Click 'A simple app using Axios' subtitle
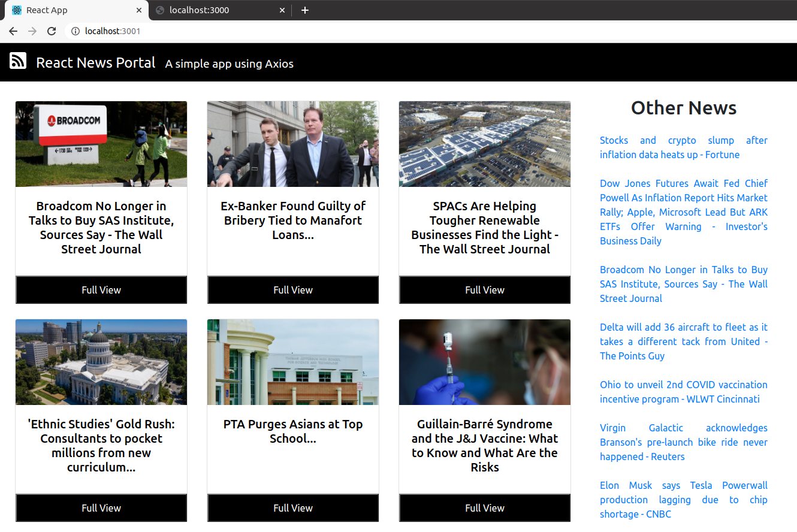This screenshot has height=532, width=797. (230, 64)
